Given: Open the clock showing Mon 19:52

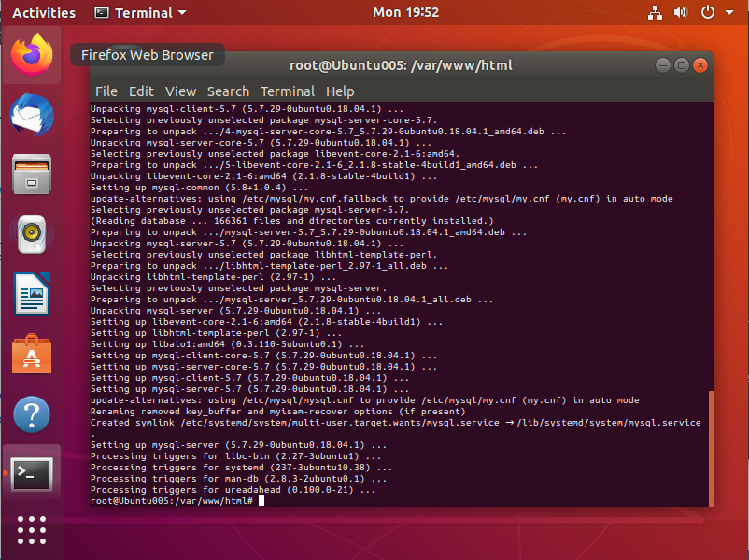Looking at the screenshot, I should pos(405,12).
